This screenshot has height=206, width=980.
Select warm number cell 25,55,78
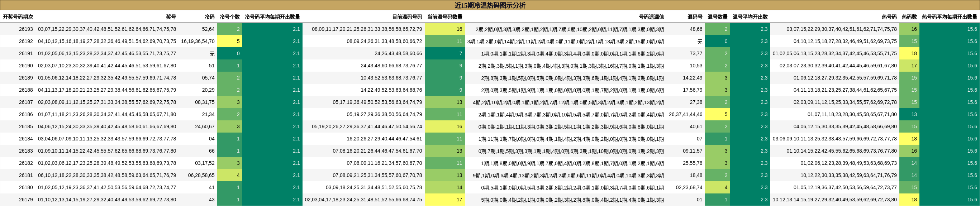point(693,163)
